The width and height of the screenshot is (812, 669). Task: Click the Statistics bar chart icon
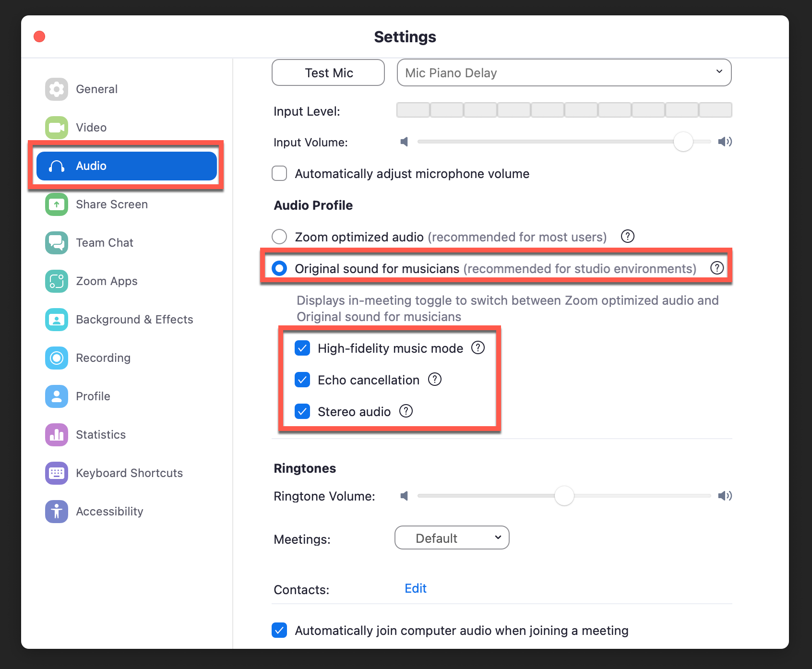[x=57, y=435]
